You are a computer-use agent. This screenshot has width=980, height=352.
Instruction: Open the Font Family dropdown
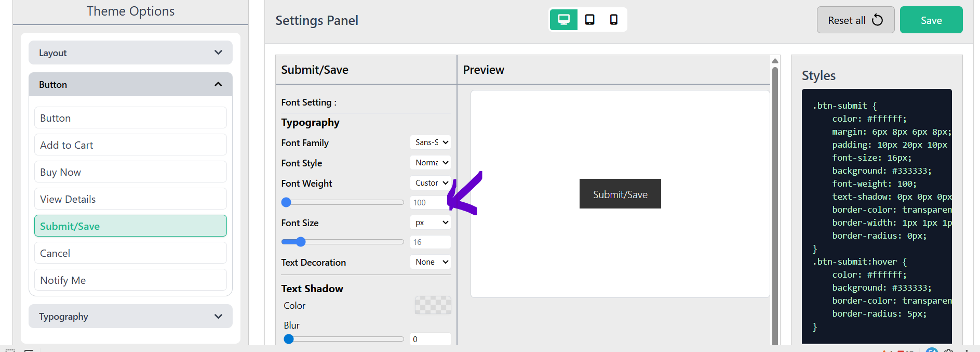coord(431,142)
